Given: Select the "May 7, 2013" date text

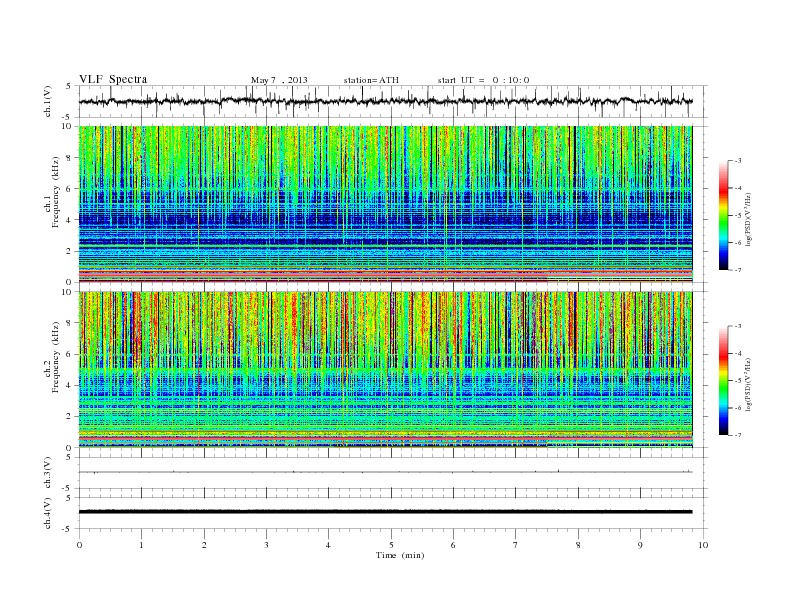Looking at the screenshot, I should 279,80.
